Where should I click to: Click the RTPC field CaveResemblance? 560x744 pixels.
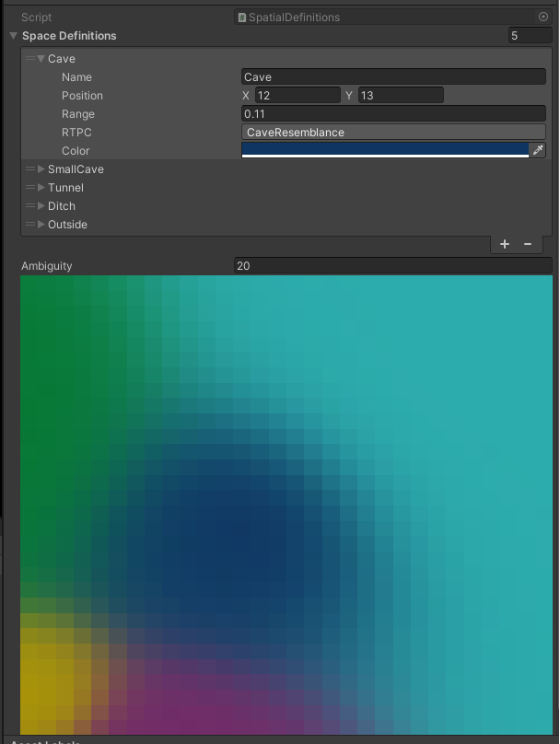coord(393,133)
